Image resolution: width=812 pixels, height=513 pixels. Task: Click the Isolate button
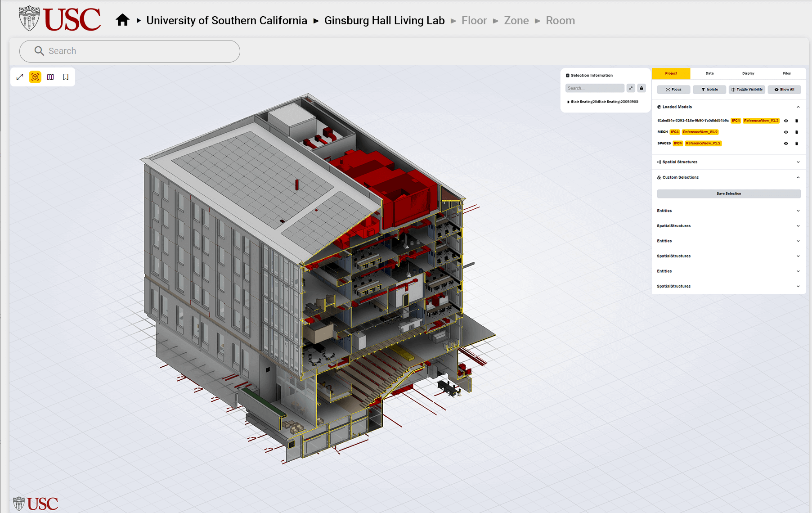[x=709, y=90]
